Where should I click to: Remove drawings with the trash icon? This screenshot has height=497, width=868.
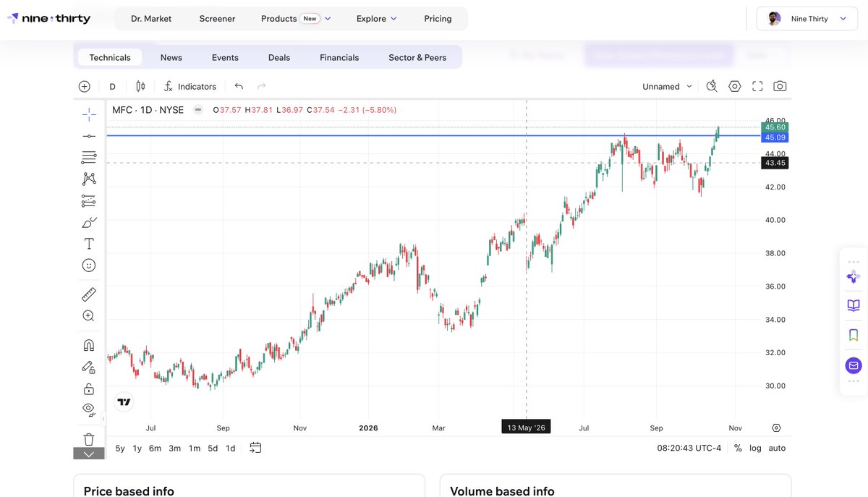point(89,439)
